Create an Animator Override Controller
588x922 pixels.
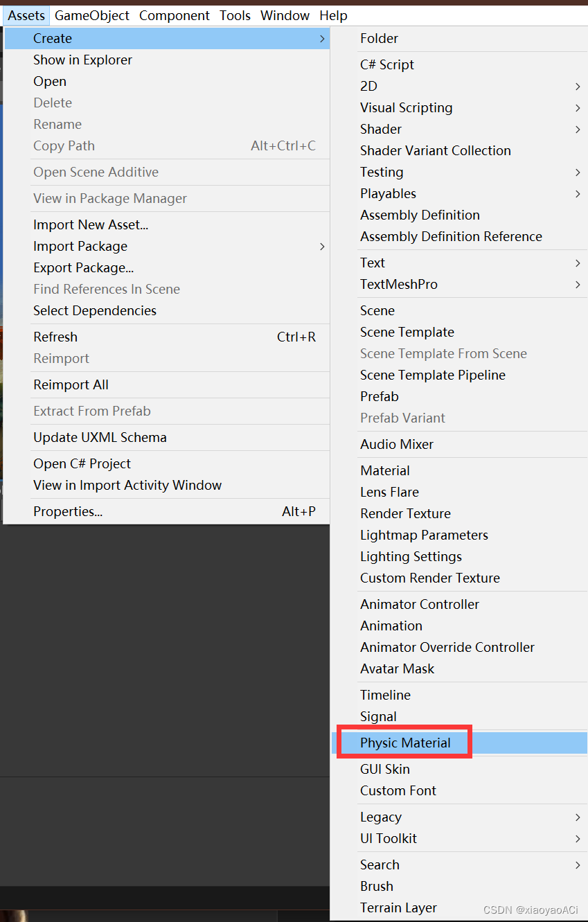click(459, 647)
